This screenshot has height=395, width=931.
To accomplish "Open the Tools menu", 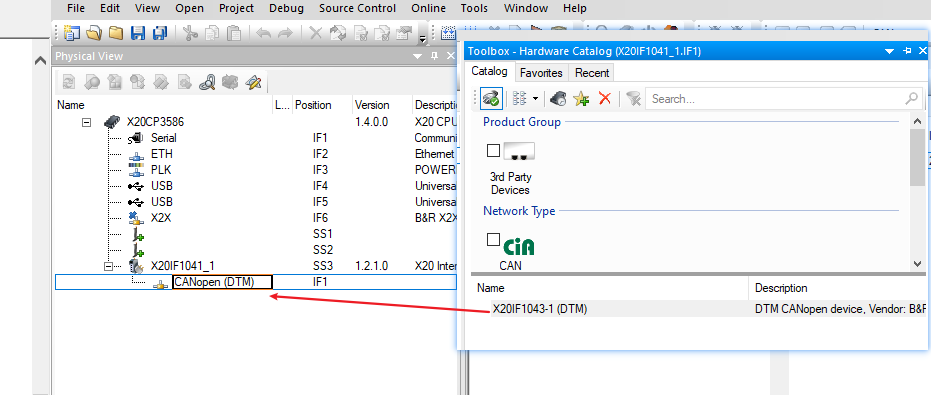I will click(474, 8).
